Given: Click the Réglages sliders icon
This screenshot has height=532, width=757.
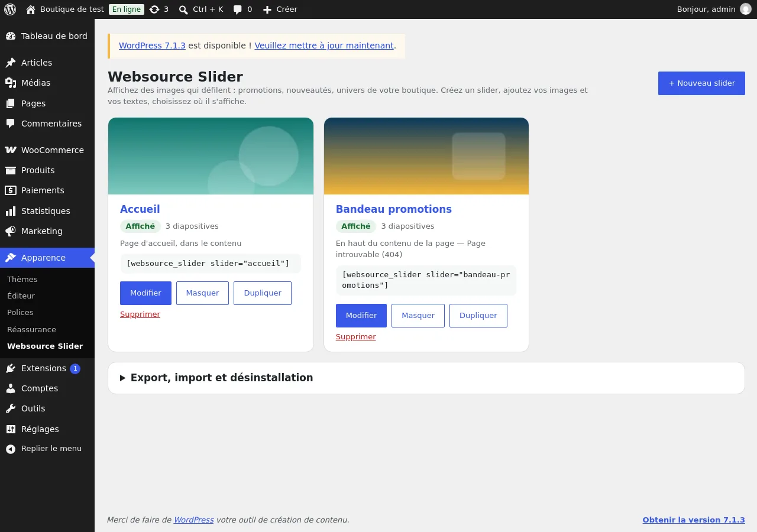Looking at the screenshot, I should pos(11,429).
